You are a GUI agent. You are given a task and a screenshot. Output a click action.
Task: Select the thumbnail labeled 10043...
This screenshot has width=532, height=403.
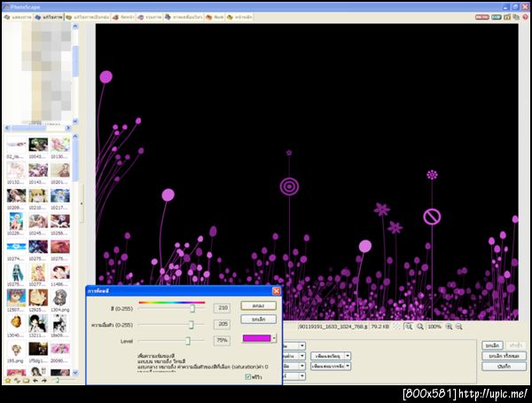pos(38,147)
